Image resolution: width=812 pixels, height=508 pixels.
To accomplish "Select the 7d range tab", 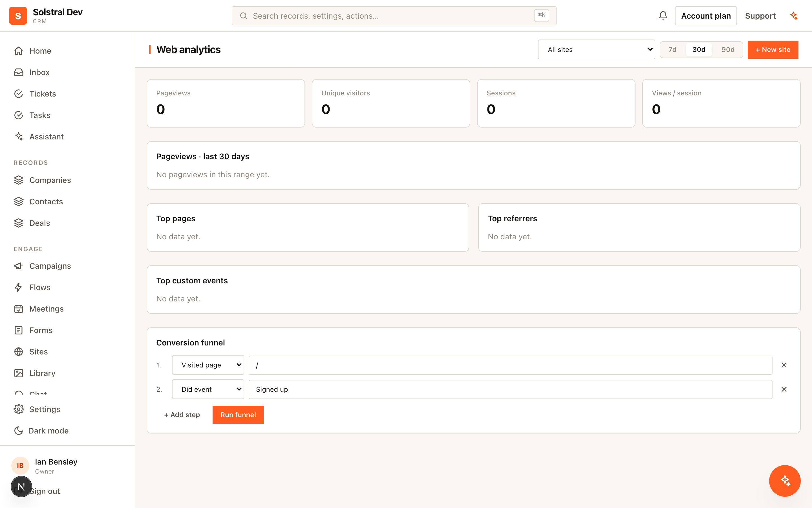I will pos(672,50).
